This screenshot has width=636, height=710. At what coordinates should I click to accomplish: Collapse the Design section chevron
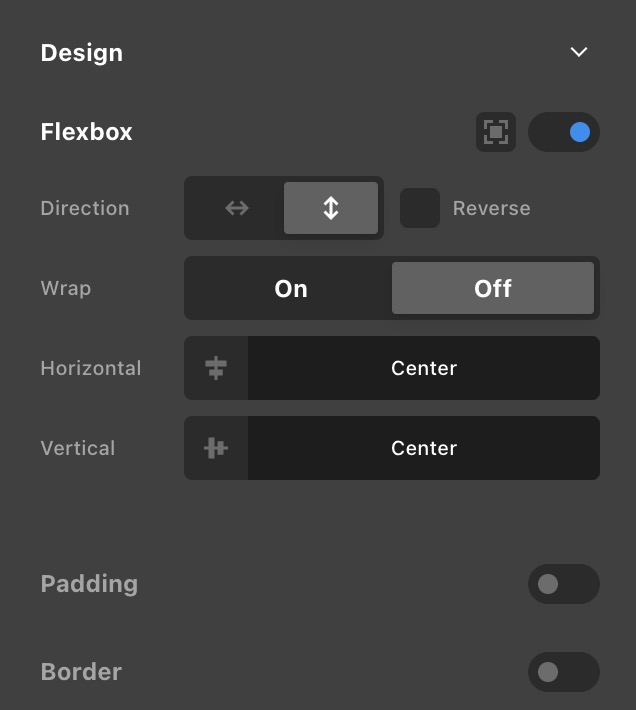(x=579, y=52)
